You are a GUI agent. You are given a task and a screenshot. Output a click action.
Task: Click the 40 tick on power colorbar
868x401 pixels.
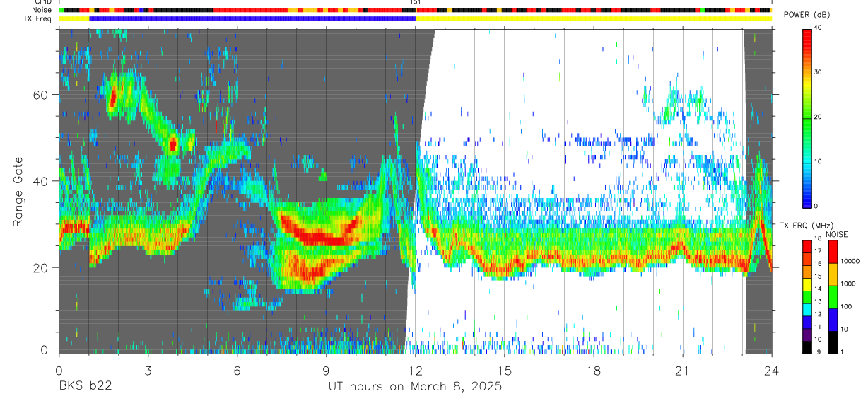coord(819,28)
